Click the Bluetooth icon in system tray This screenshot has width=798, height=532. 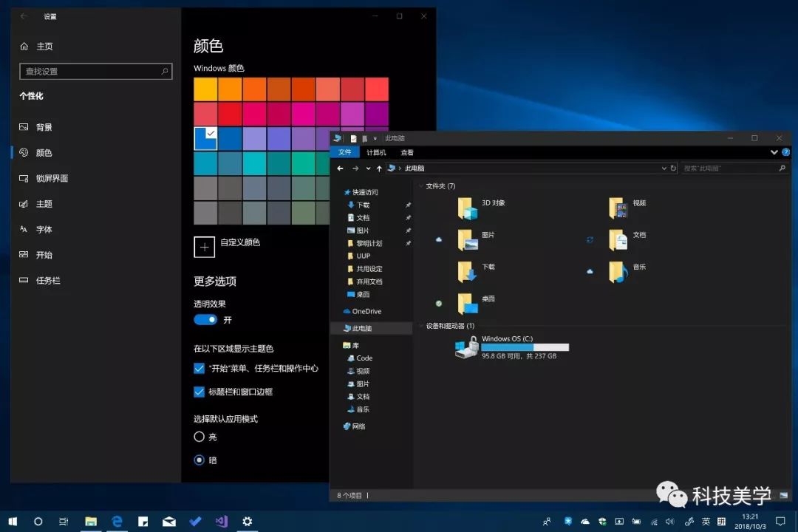568,522
